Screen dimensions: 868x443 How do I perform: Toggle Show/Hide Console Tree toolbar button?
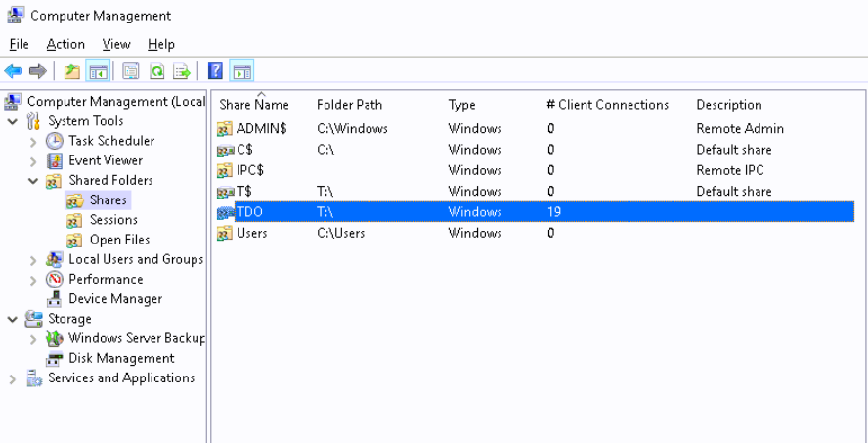(97, 71)
